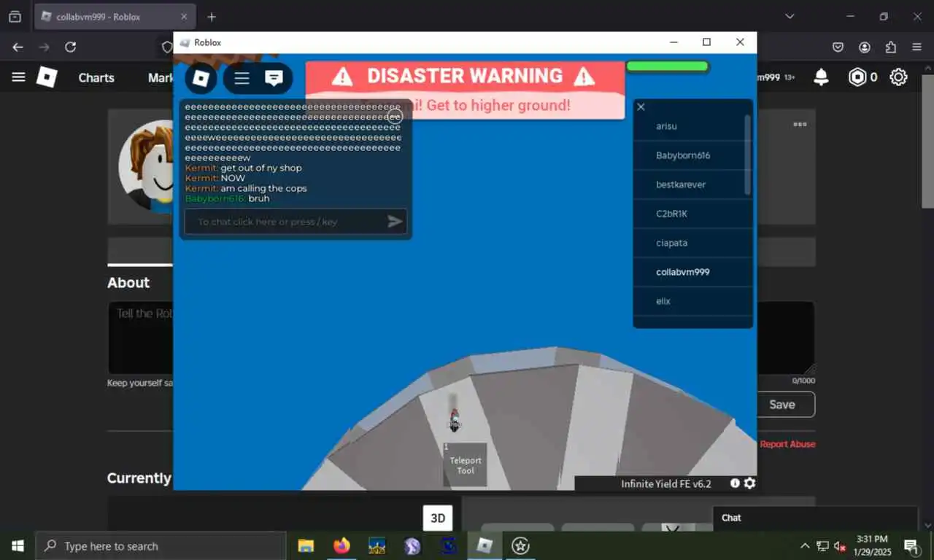
Task: Click the taskbar search box
Action: pos(161,545)
